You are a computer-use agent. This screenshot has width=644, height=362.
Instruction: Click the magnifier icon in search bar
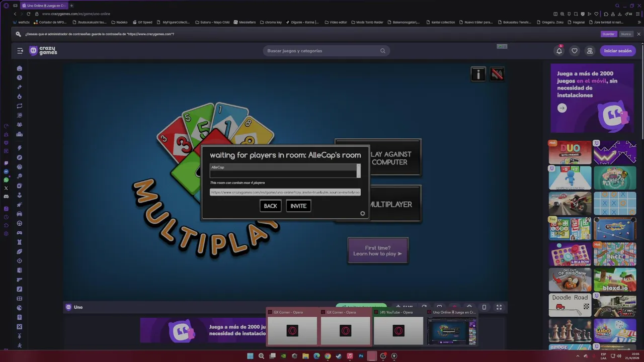(383, 51)
